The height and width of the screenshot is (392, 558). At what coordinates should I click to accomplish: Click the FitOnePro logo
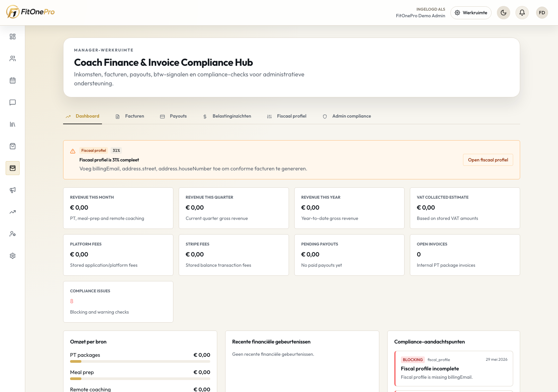click(30, 12)
